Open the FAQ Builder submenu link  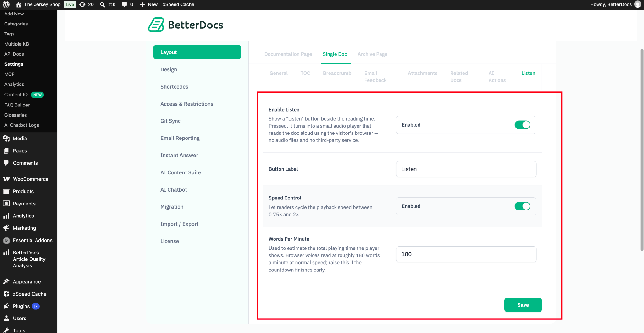pyautogui.click(x=17, y=105)
